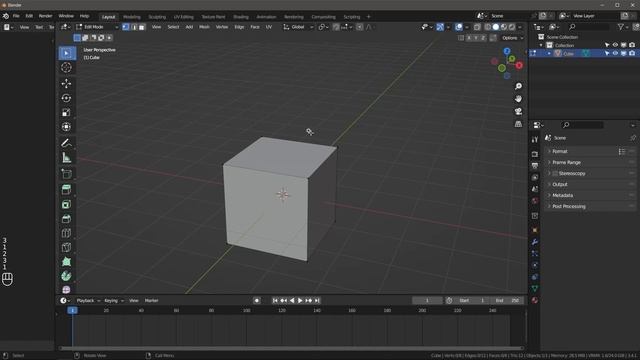Open the Edit Mode dropdown
This screenshot has width=640, height=360.
click(x=97, y=27)
